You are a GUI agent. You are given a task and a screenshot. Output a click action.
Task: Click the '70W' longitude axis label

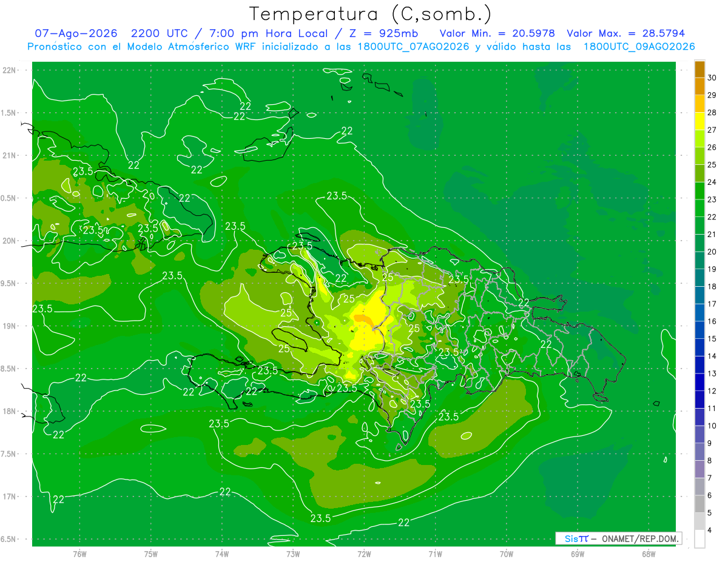click(x=506, y=554)
